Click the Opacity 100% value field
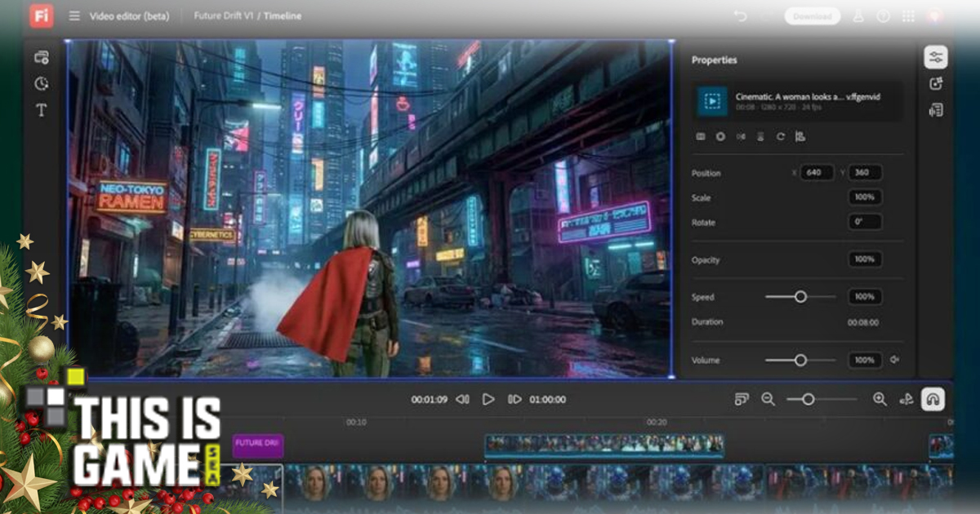This screenshot has width=980, height=514. [864, 259]
